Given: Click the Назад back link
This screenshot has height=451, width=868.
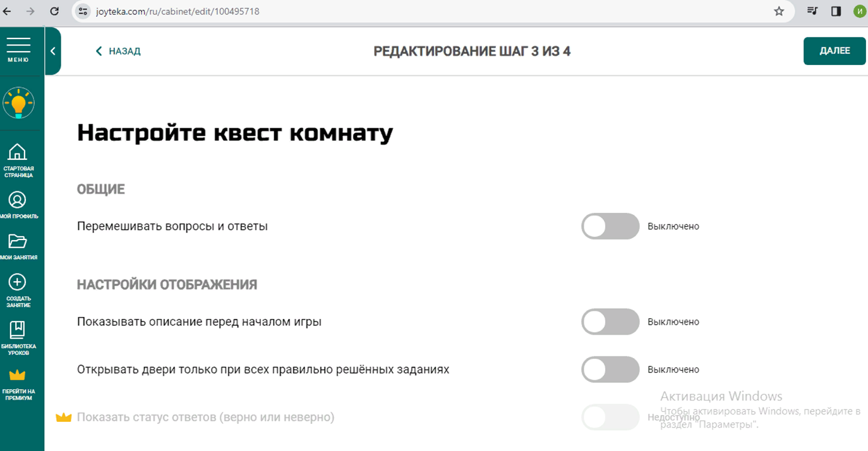Looking at the screenshot, I should coord(118,51).
